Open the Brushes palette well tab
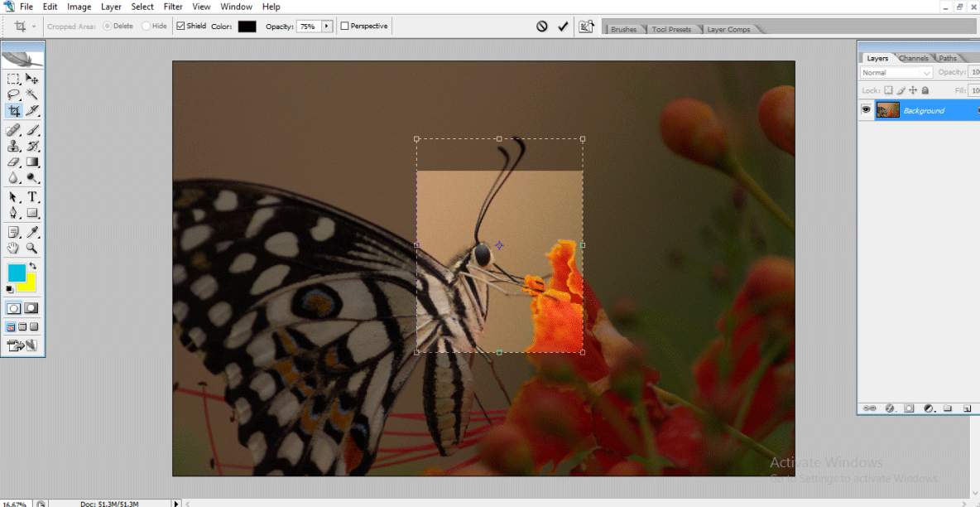The image size is (980, 507). [625, 28]
